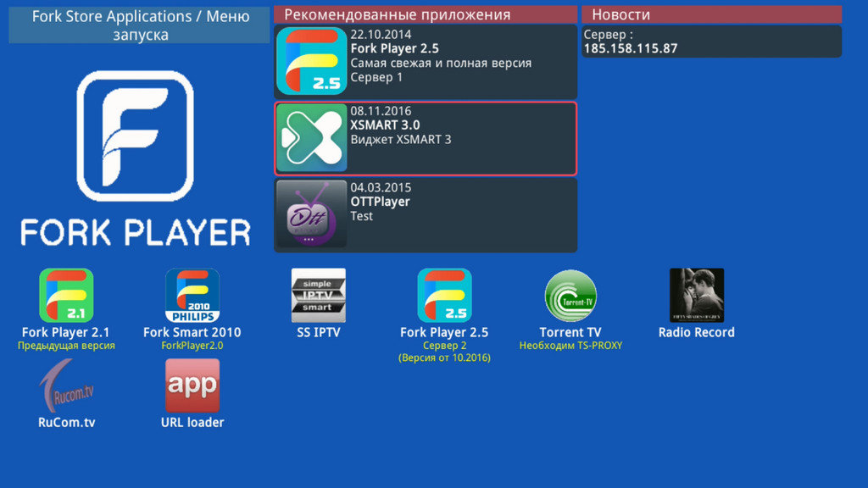This screenshot has height=488, width=868.
Task: Launch the Radio Record app icon
Action: coord(696,296)
